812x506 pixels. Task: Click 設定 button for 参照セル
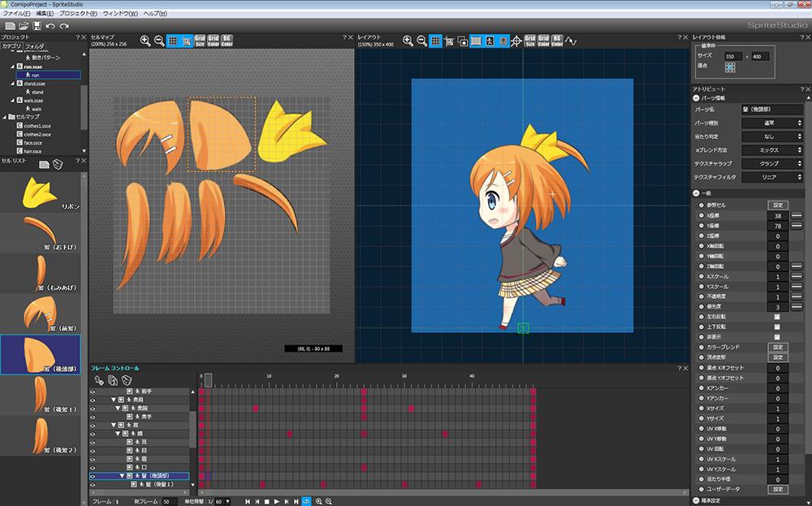tap(777, 205)
